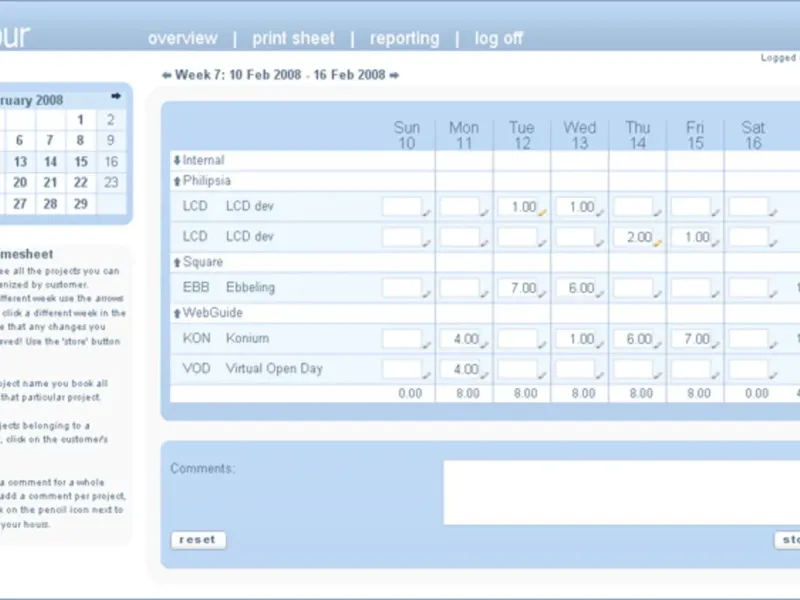The width and height of the screenshot is (800, 600).
Task: Click pencil icon for Konium Tuesday
Action: 542,345
